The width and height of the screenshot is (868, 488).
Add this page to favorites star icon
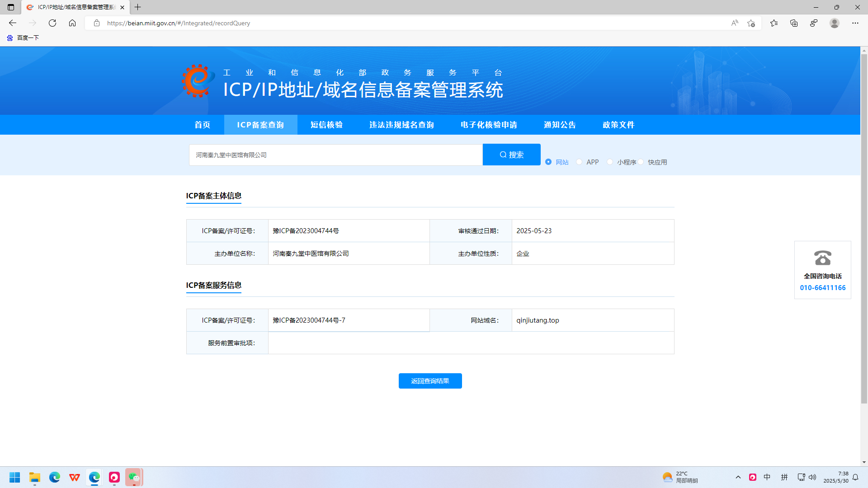[751, 23]
